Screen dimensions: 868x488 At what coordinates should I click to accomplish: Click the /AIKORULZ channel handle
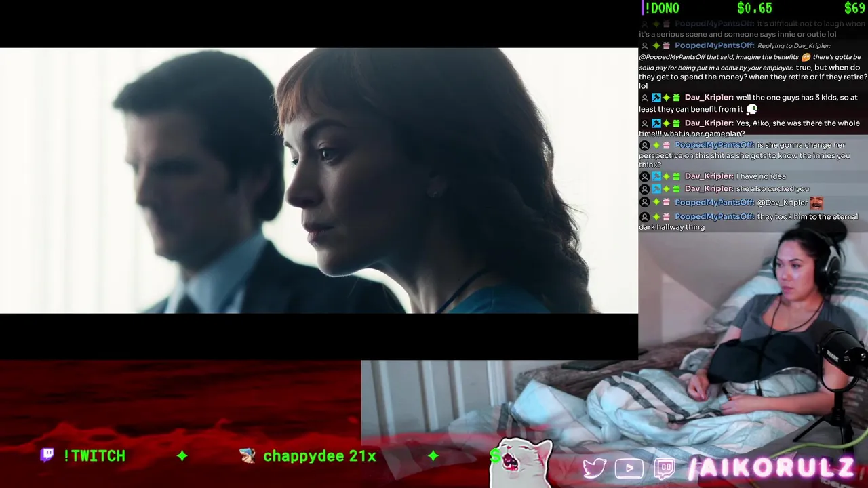coord(772,468)
